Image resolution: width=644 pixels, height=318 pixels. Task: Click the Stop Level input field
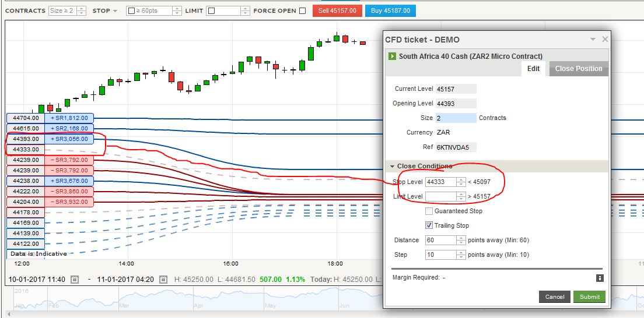pyautogui.click(x=440, y=181)
